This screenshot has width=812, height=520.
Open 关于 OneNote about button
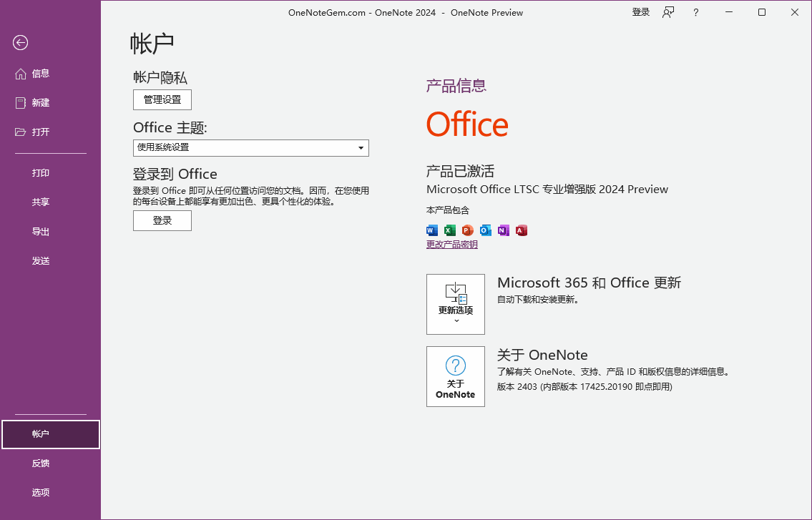point(455,376)
